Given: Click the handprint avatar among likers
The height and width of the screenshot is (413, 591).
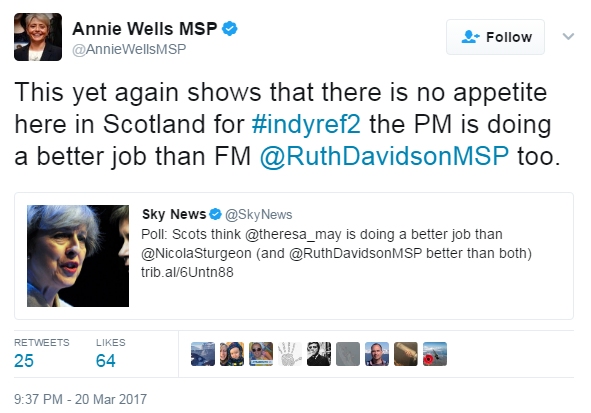Looking at the screenshot, I should [290, 354].
